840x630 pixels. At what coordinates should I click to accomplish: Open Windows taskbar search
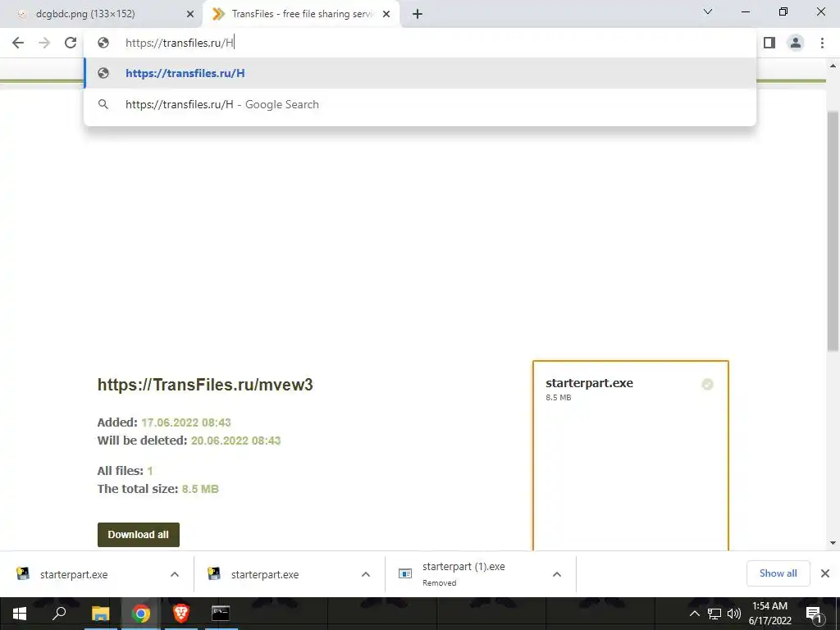coord(59,614)
